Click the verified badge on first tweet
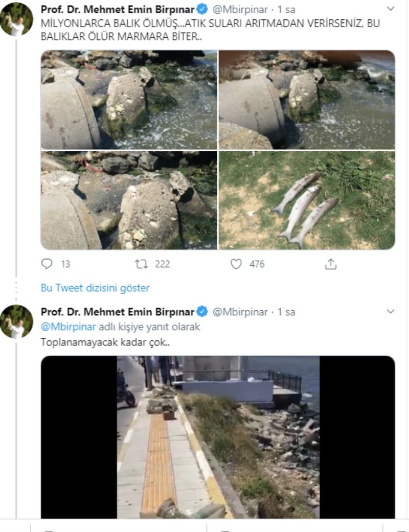 click(202, 9)
